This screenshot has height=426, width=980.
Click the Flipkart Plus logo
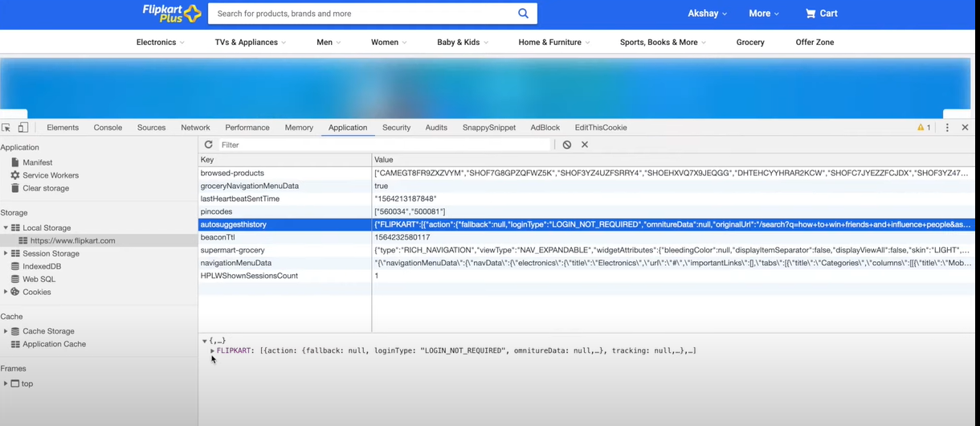[x=171, y=13]
